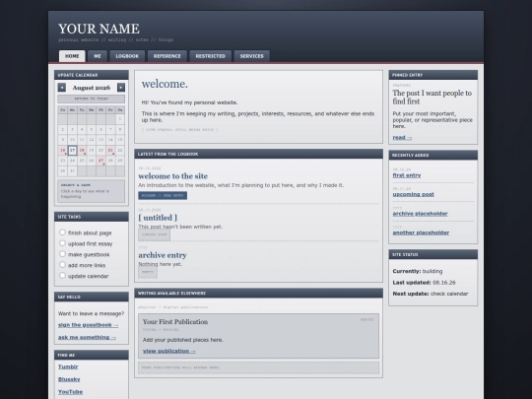Select August 5 in the calendar

(x=92, y=129)
